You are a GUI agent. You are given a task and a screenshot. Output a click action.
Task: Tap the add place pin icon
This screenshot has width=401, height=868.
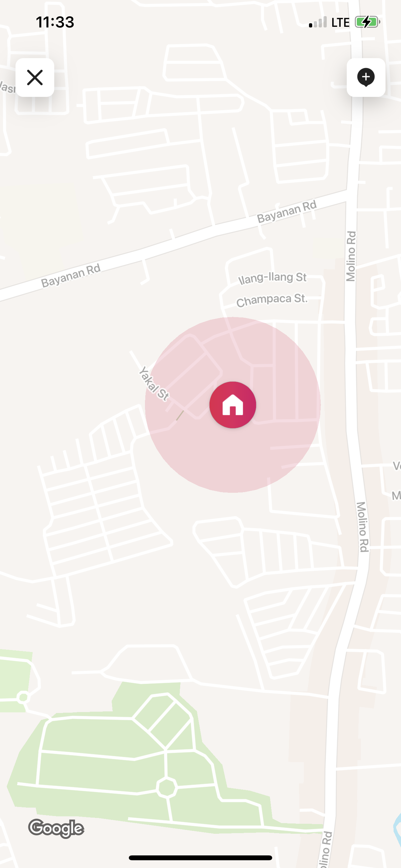click(366, 77)
